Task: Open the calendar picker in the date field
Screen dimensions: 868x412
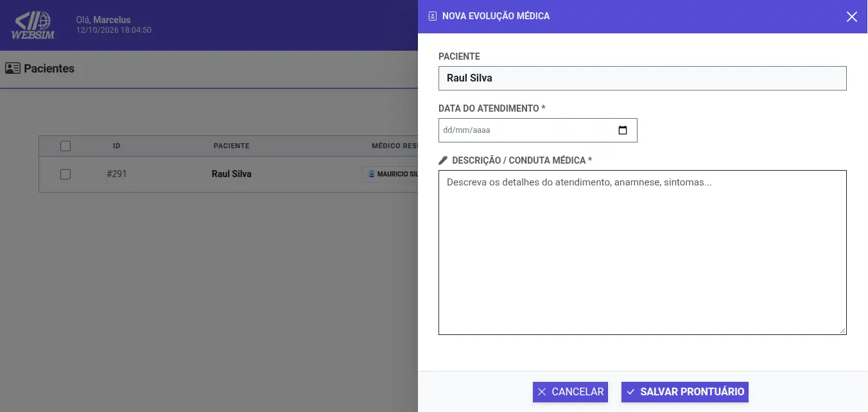Action: (622, 130)
